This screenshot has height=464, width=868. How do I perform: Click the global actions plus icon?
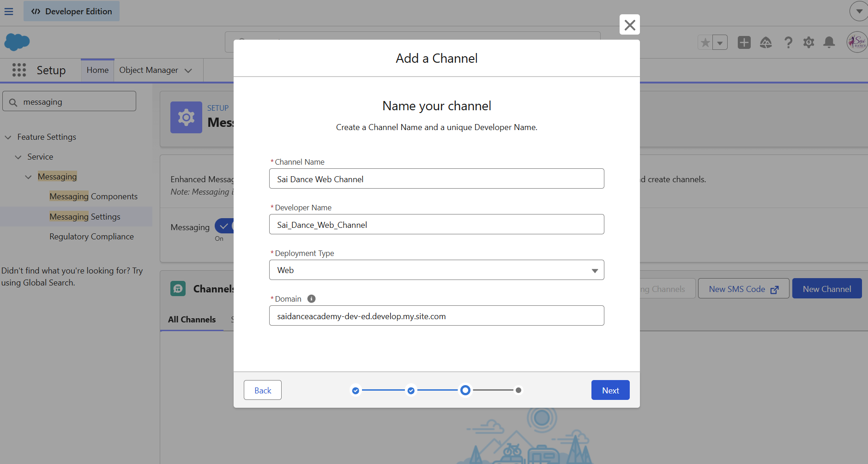pos(744,42)
